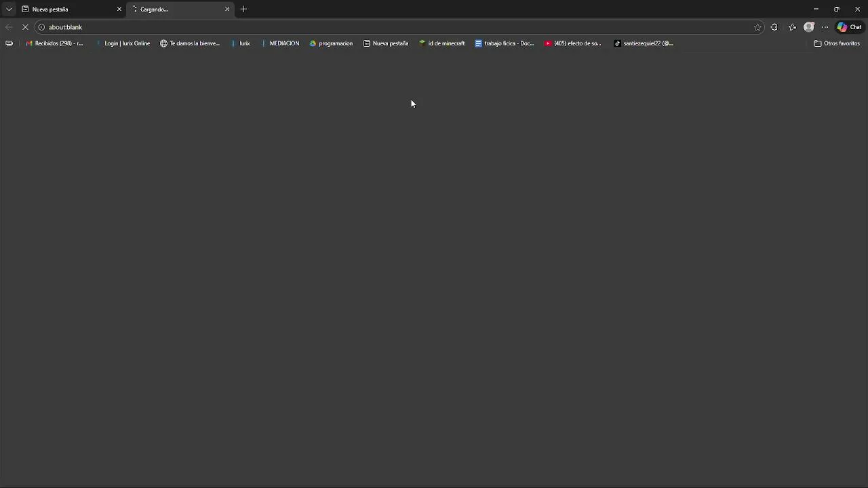Open santiezequiel22 TikTok bookmark
The image size is (868, 488).
tap(644, 43)
